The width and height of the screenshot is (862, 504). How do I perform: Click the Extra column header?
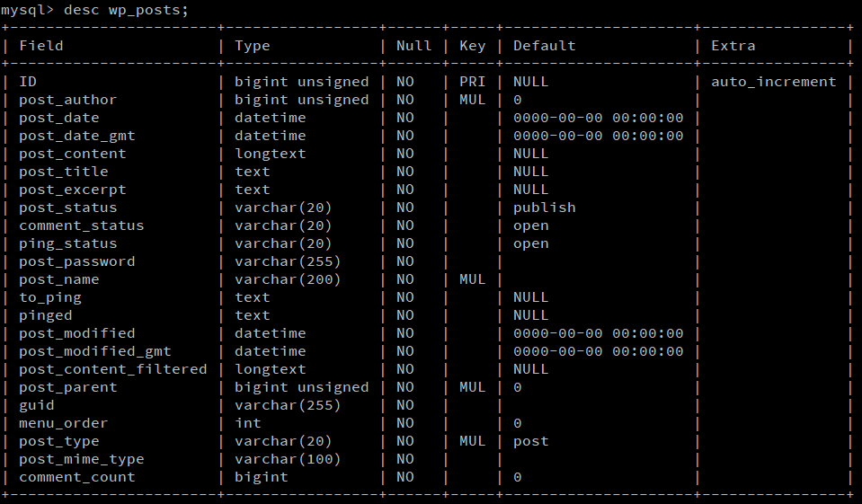(733, 46)
